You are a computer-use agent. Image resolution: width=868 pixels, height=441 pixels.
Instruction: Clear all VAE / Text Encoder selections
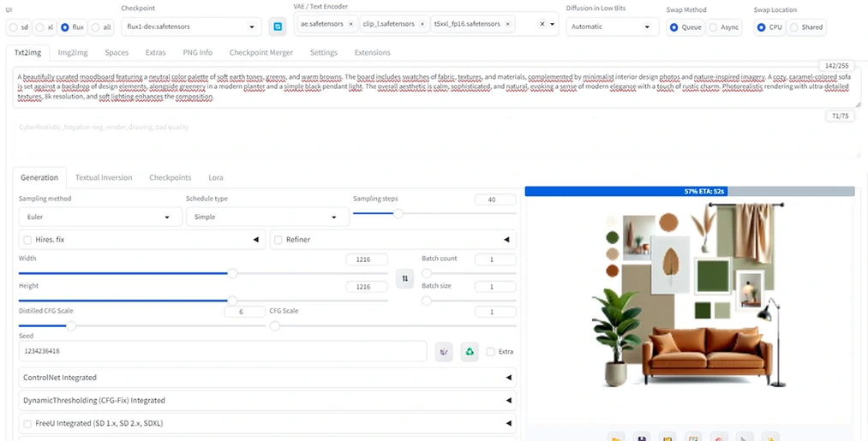coord(542,24)
